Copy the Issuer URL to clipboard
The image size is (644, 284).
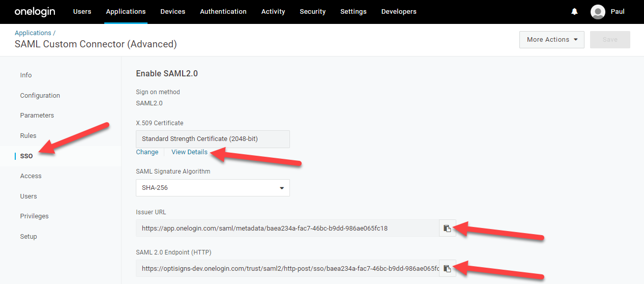coord(447,229)
